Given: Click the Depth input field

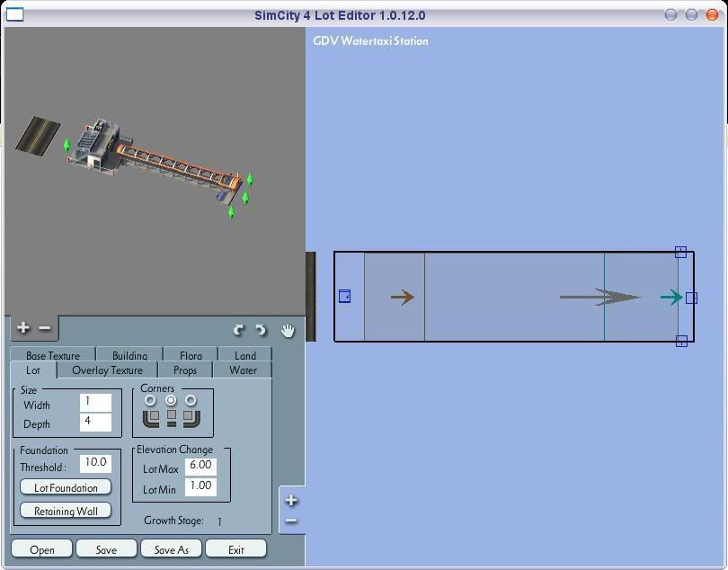Looking at the screenshot, I should pos(95,422).
